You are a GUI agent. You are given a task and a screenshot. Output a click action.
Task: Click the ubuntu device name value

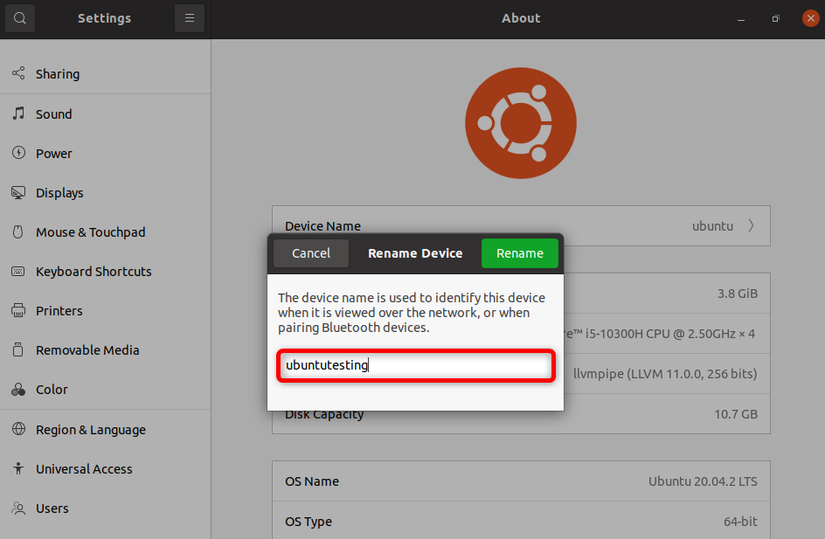tap(712, 226)
